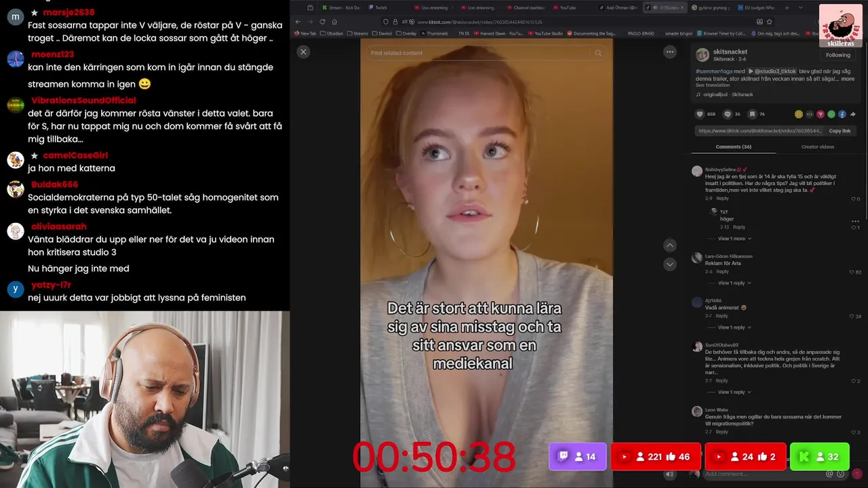Mute video with the speaker icon
The height and width of the screenshot is (488, 868).
coord(670,474)
